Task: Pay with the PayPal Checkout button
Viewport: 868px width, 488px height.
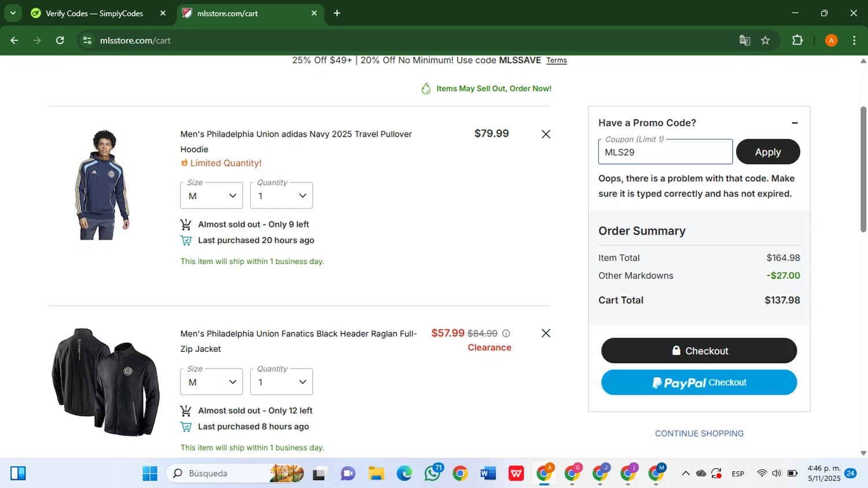Action: coord(699,383)
